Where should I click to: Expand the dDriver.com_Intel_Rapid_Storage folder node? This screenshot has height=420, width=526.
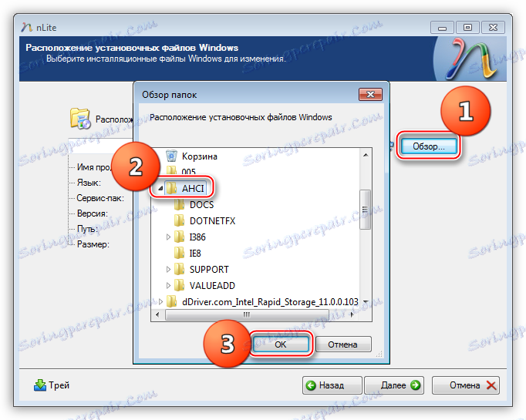pos(160,301)
